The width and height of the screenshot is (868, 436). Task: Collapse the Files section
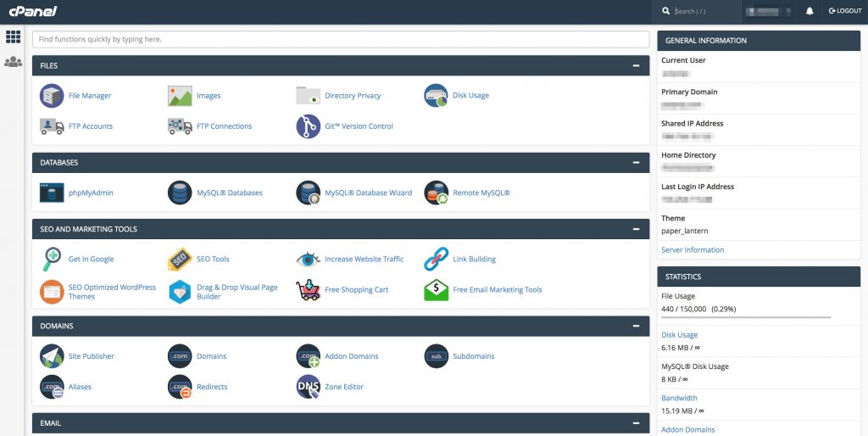636,65
